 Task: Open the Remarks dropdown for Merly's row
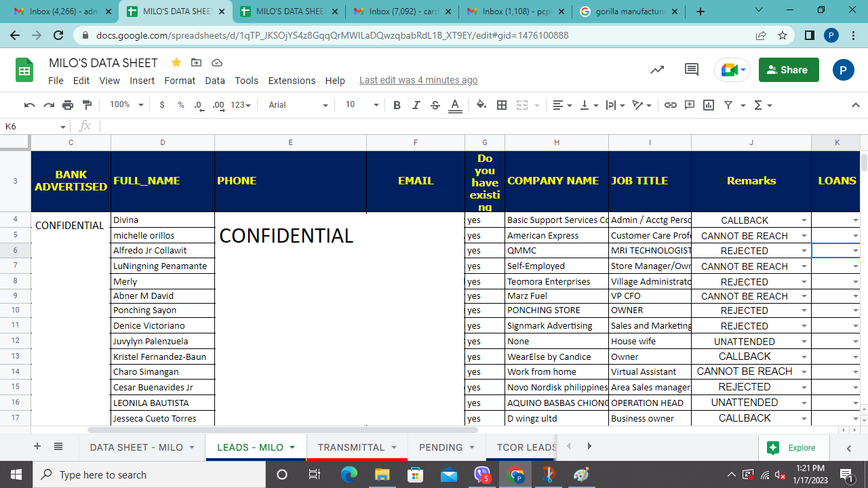pyautogui.click(x=804, y=281)
